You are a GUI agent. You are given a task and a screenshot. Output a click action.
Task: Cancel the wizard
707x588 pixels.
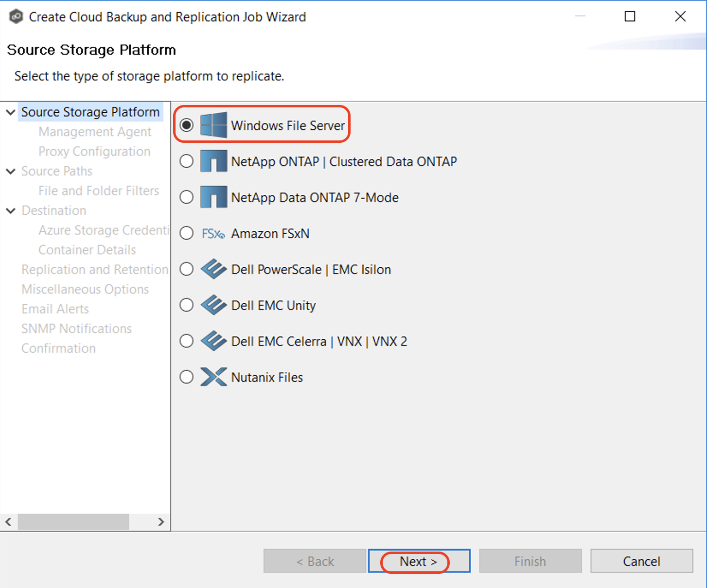point(642,561)
